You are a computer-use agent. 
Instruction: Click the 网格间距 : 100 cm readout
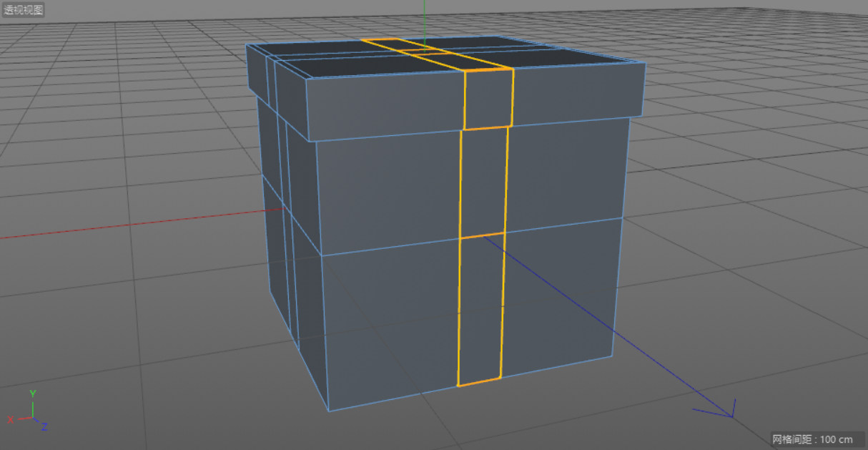pyautogui.click(x=813, y=439)
